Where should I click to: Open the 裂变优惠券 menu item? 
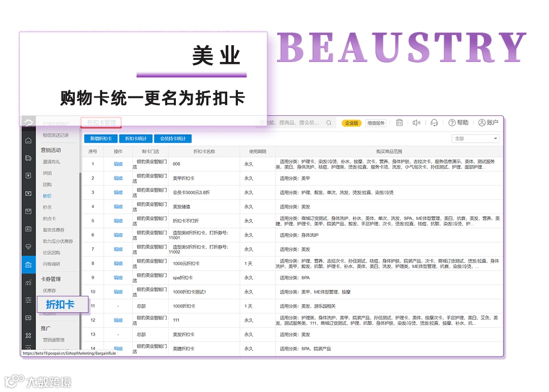click(53, 230)
